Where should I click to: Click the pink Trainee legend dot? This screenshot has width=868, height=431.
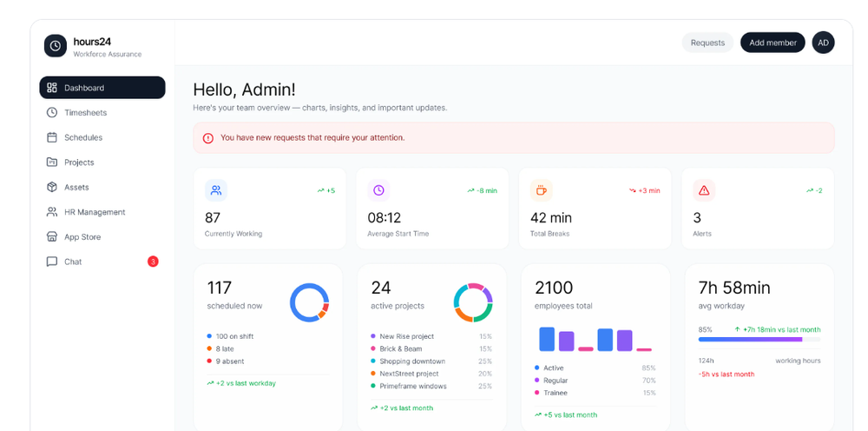(x=537, y=393)
